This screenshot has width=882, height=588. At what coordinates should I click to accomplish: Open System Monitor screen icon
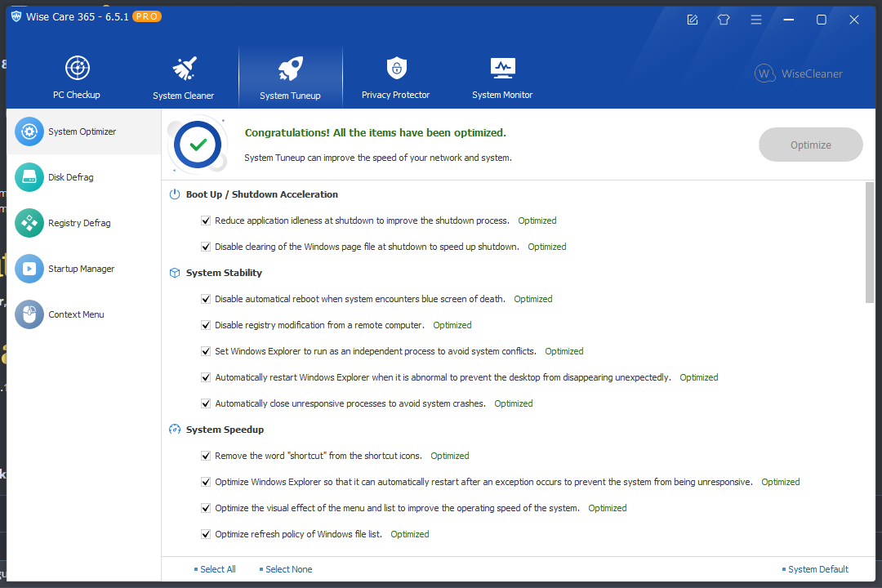tap(502, 68)
